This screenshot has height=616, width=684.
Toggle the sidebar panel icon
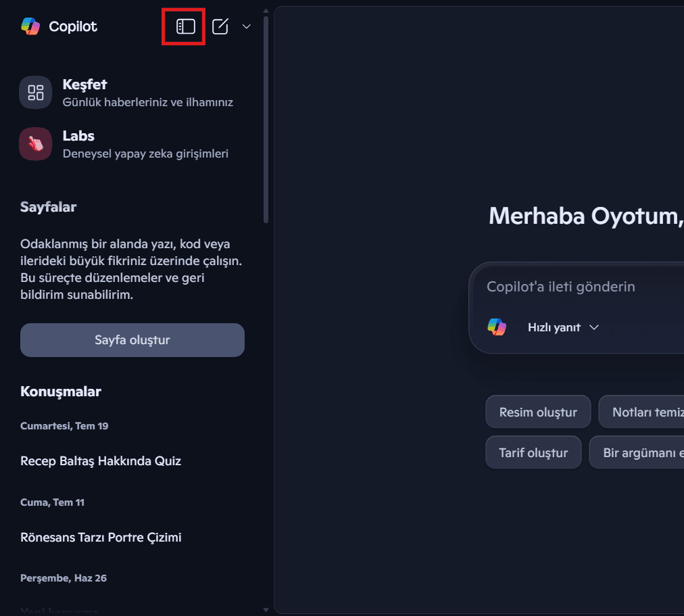[x=185, y=26]
